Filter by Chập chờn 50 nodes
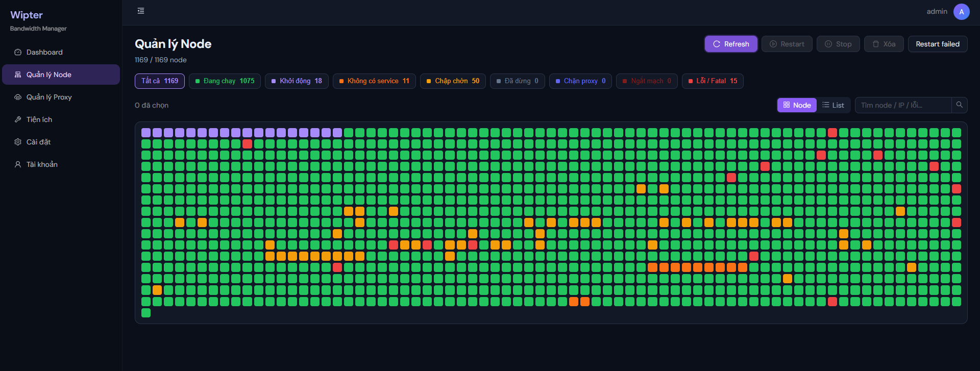 click(453, 81)
